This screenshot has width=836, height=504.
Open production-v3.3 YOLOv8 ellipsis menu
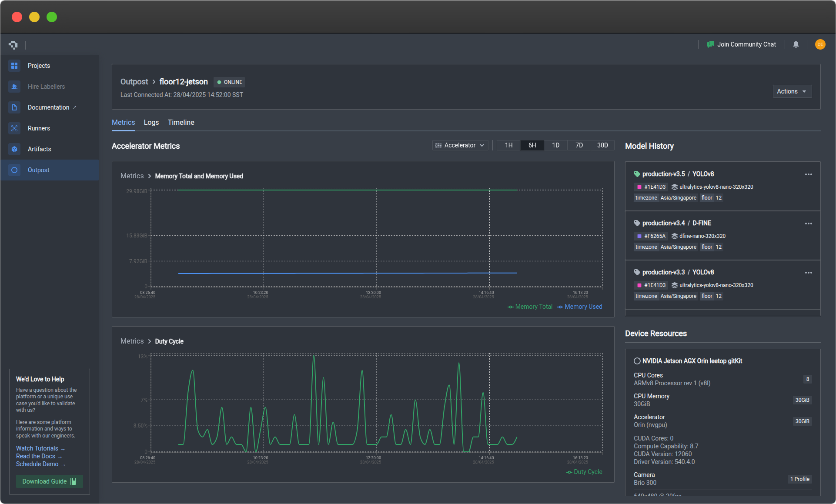808,273
